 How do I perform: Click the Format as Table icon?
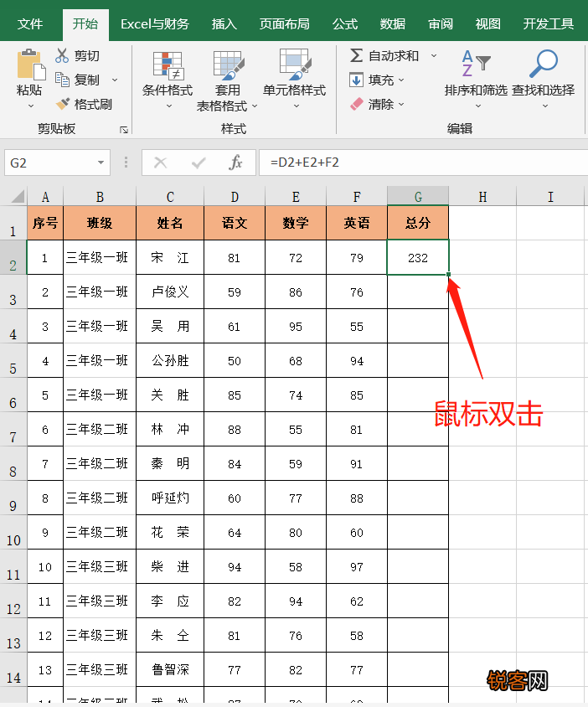[x=228, y=66]
